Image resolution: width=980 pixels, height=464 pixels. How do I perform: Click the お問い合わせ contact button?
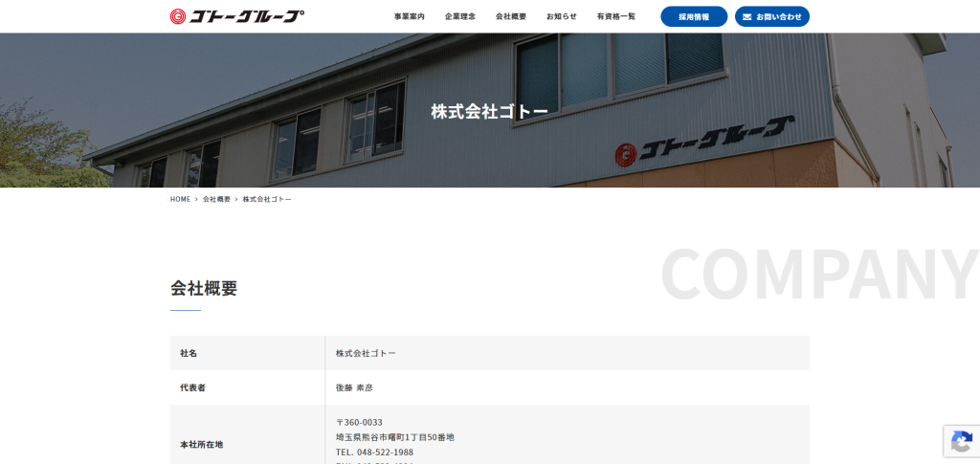pos(772,17)
